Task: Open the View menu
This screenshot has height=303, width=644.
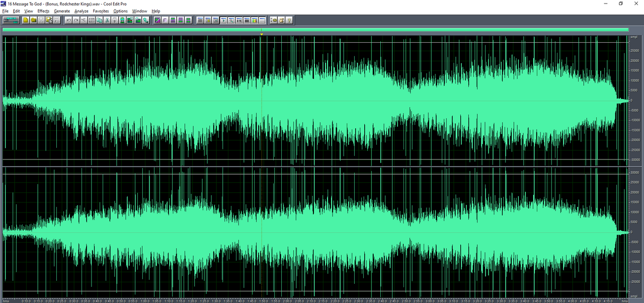Action: [x=29, y=11]
